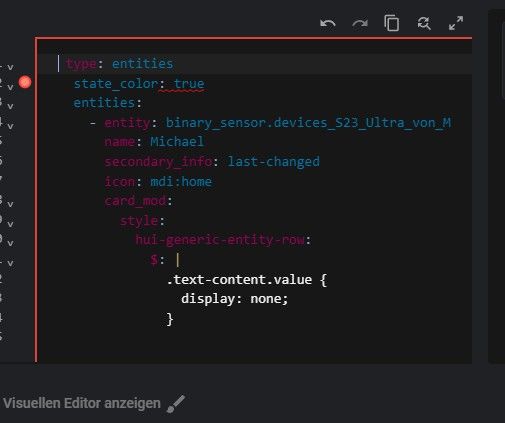Place cursor on last-changed value
The width and height of the screenshot is (505, 423).
(x=273, y=162)
